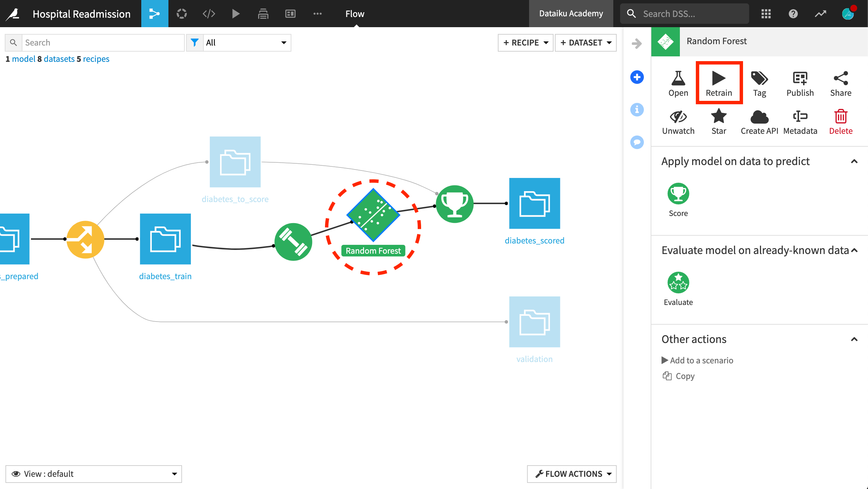Open the + DATASET dropdown

[x=585, y=42]
